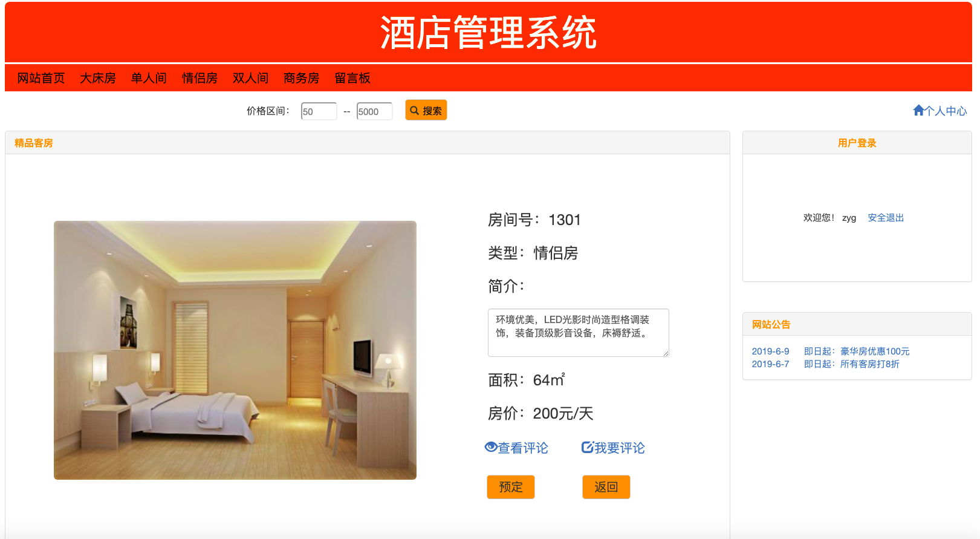The image size is (980, 539).
Task: Click the magnifier icon on the search button
Action: pyautogui.click(x=414, y=111)
